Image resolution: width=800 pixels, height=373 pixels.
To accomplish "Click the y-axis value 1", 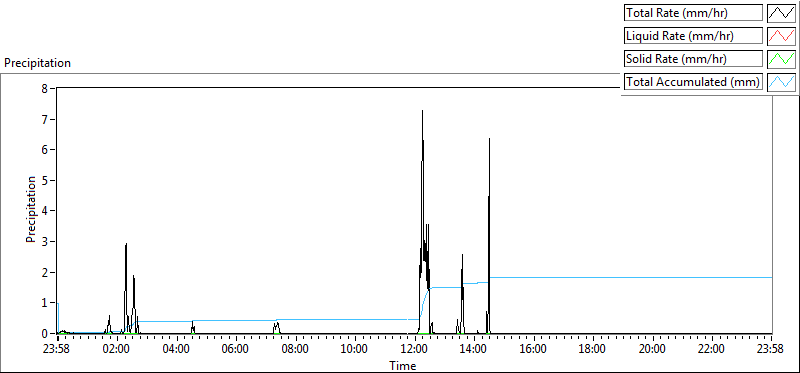I will coord(44,303).
